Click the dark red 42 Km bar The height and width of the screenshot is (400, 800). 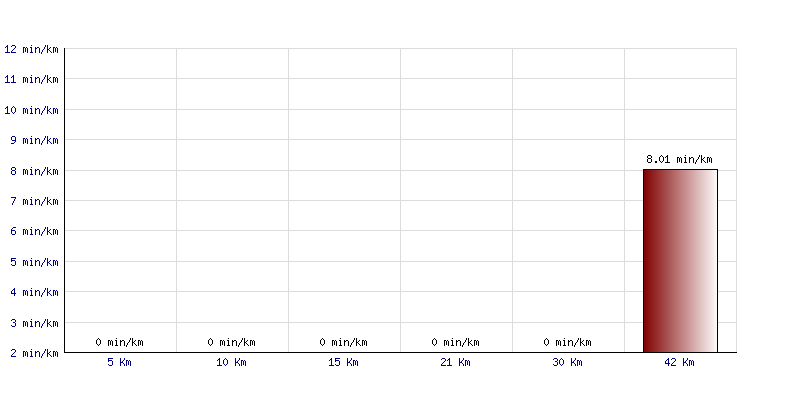pos(680,261)
